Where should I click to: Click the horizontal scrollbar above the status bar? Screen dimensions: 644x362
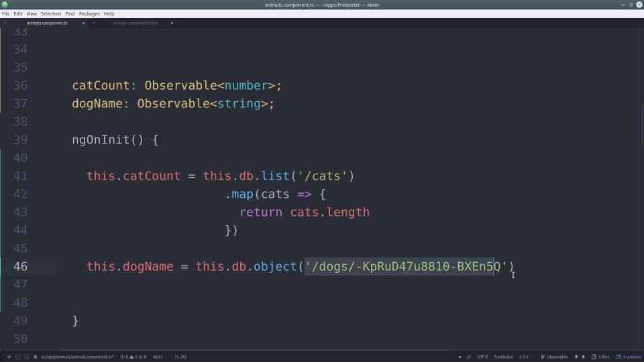coord(255,350)
